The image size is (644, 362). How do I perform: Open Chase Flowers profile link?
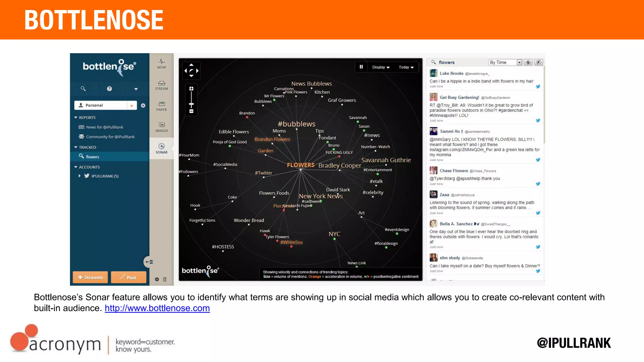pos(454,171)
